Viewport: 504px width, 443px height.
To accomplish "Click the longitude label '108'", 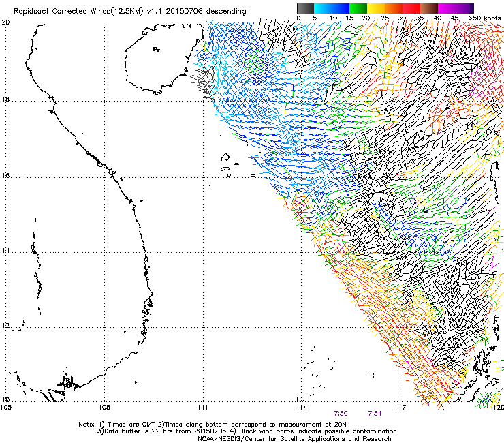I will pyautogui.click(x=104, y=408).
